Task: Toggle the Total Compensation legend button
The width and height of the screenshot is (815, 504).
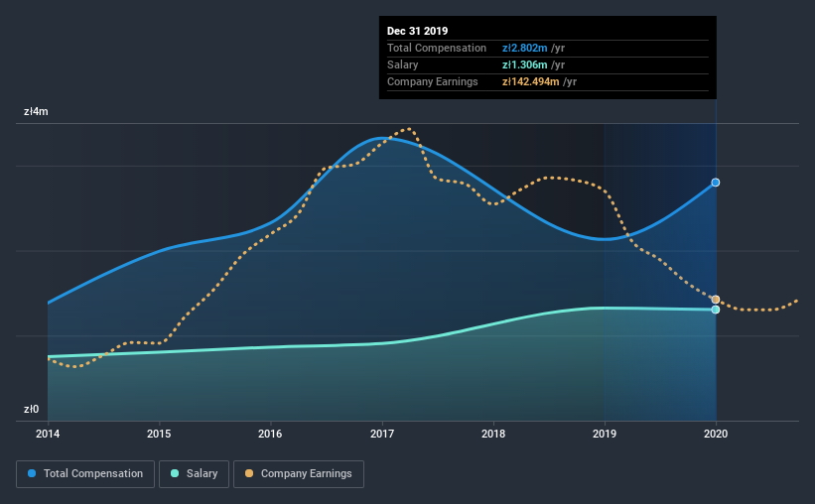Action: click(x=85, y=474)
